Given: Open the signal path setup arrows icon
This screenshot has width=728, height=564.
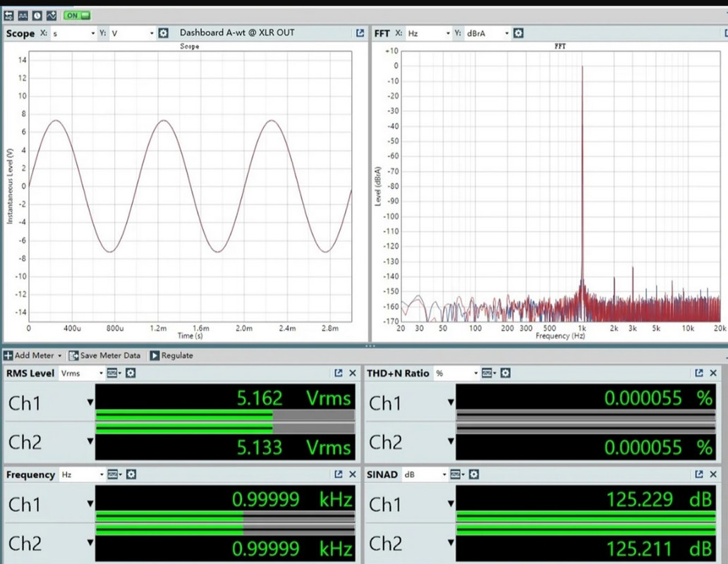Looking at the screenshot, I should pos(8,16).
